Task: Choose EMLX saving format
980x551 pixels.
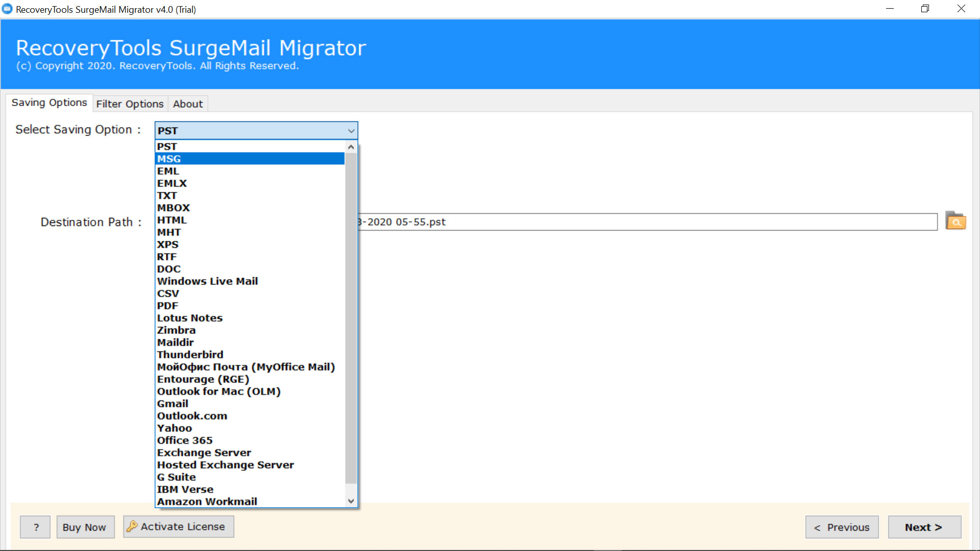Action: pos(250,183)
